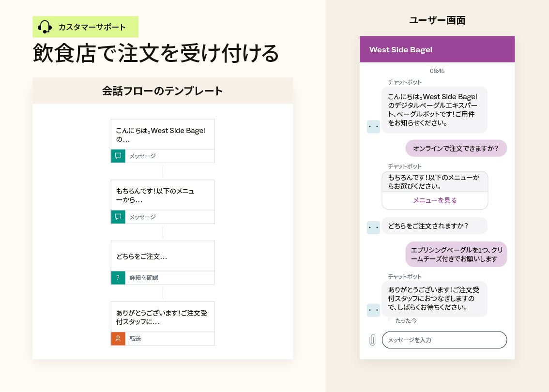Screen dimensions: 549x392
Task: Select the question mark icon beside 詳細を確認
Action: 118,278
